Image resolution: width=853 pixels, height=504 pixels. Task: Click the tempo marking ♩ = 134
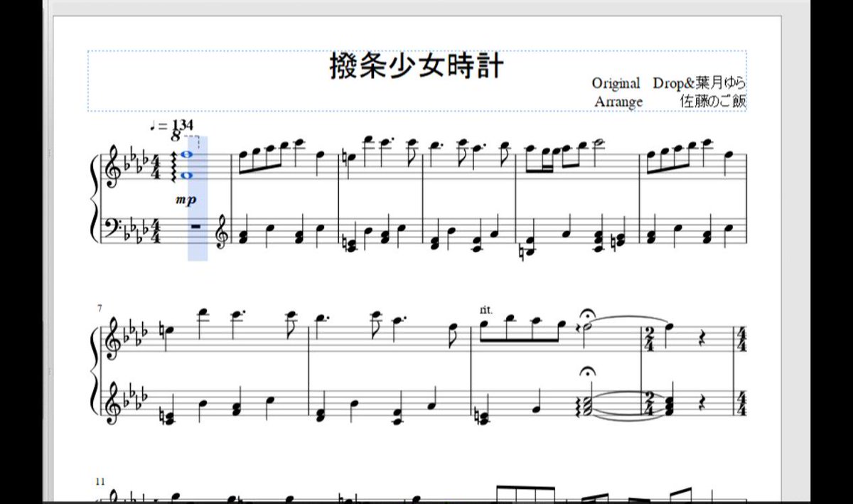coord(171,126)
